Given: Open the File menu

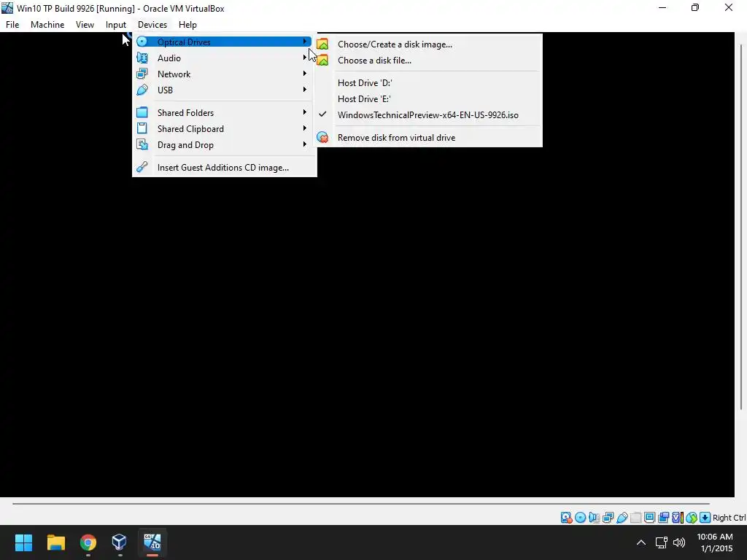Looking at the screenshot, I should (x=12, y=25).
